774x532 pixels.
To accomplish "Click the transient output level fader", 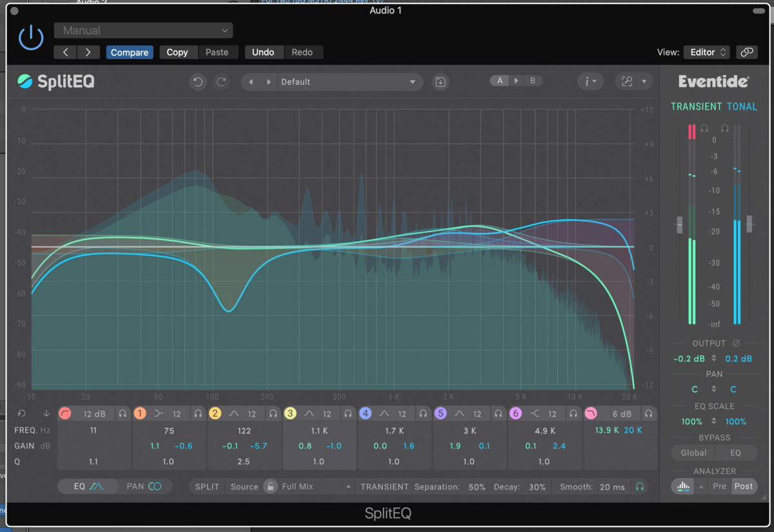I will 679,225.
